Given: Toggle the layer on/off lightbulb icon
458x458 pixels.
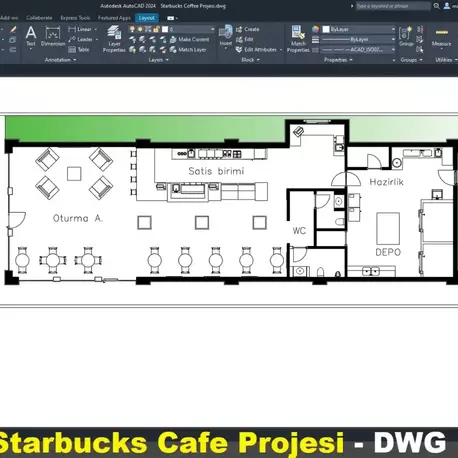Looking at the screenshot, I should pos(132,29).
